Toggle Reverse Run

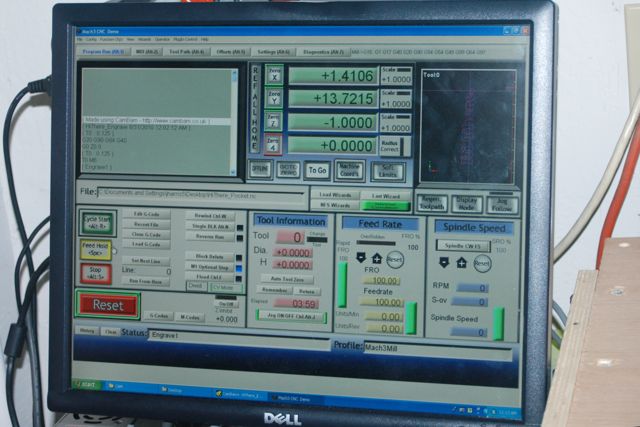[211, 237]
